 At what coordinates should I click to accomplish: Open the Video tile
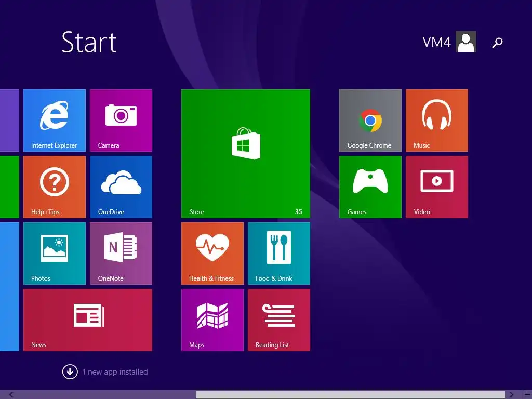pos(436,187)
